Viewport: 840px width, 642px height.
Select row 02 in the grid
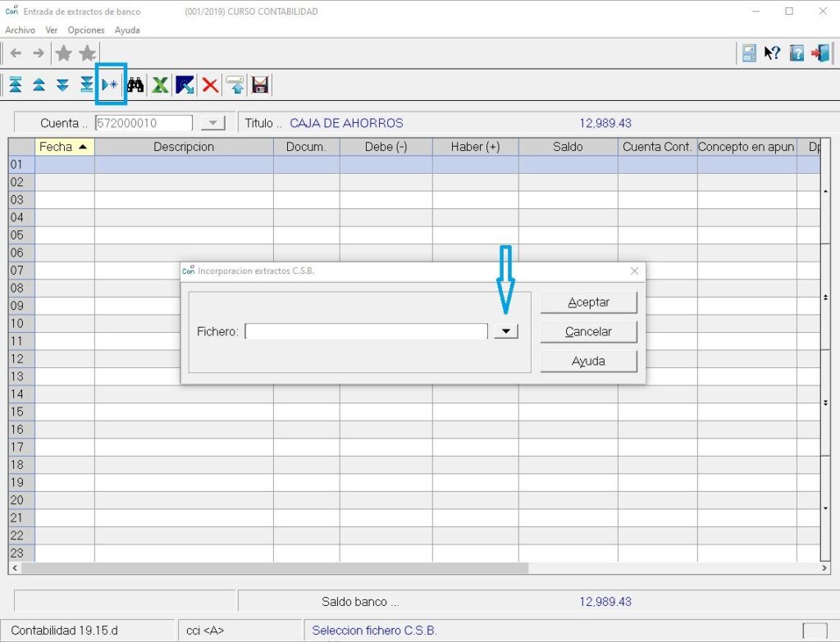coord(414,182)
